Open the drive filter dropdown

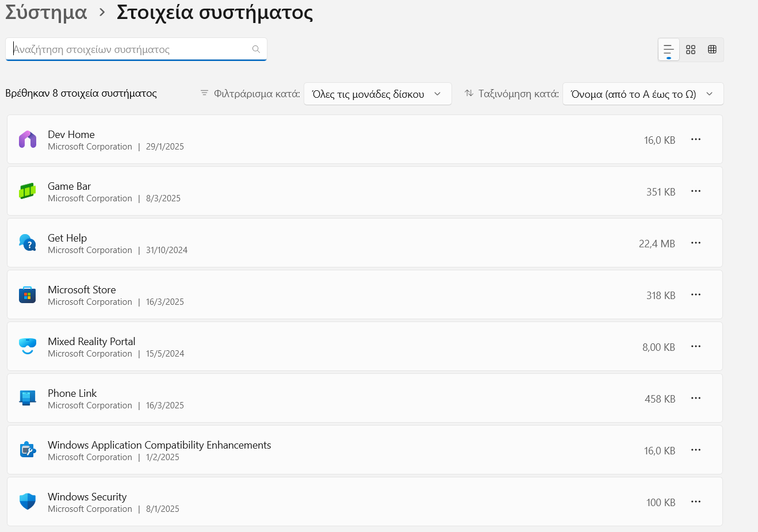tap(377, 94)
